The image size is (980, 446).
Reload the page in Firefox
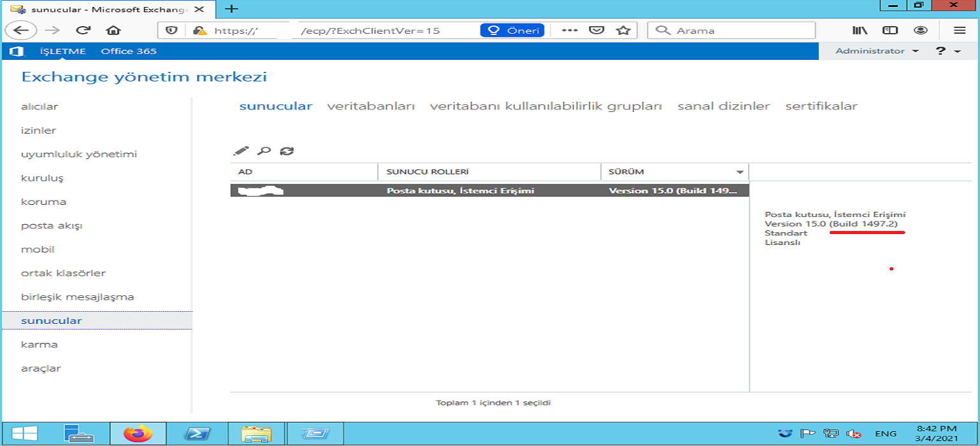pos(83,30)
